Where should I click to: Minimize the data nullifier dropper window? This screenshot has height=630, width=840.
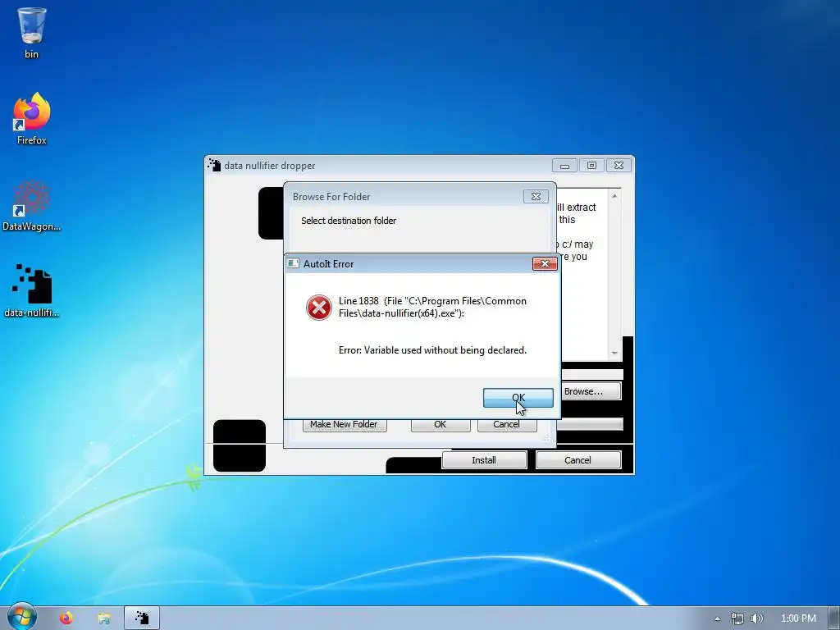(x=564, y=166)
